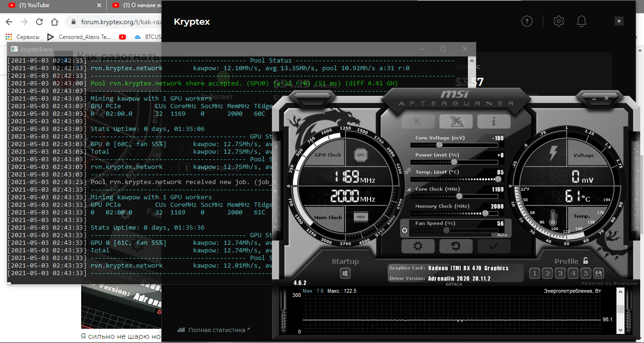The width and height of the screenshot is (644, 343).
Task: Open Kryptex help question mark
Action: tap(527, 21)
